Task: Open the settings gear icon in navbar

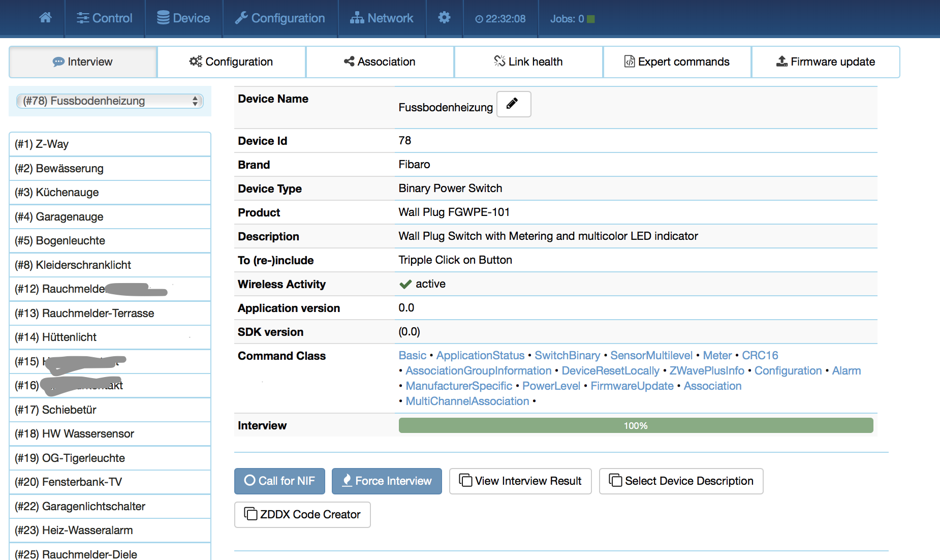Action: [x=444, y=18]
